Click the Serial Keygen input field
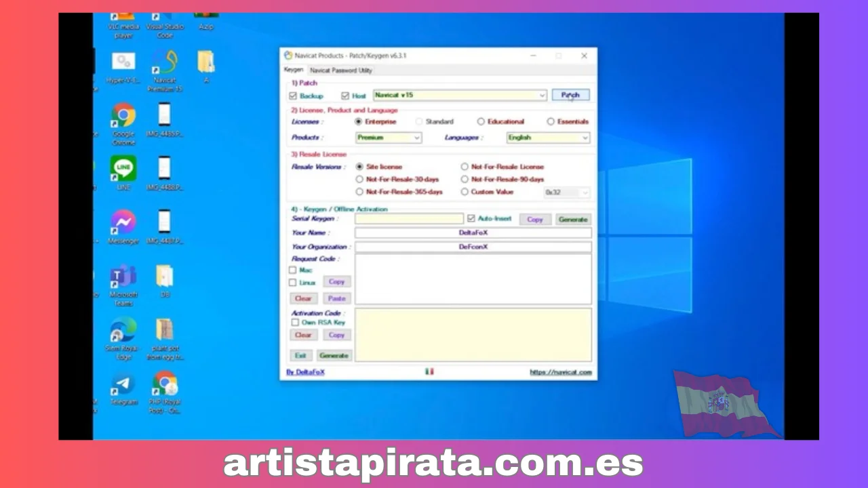This screenshot has width=868, height=488. [x=410, y=219]
